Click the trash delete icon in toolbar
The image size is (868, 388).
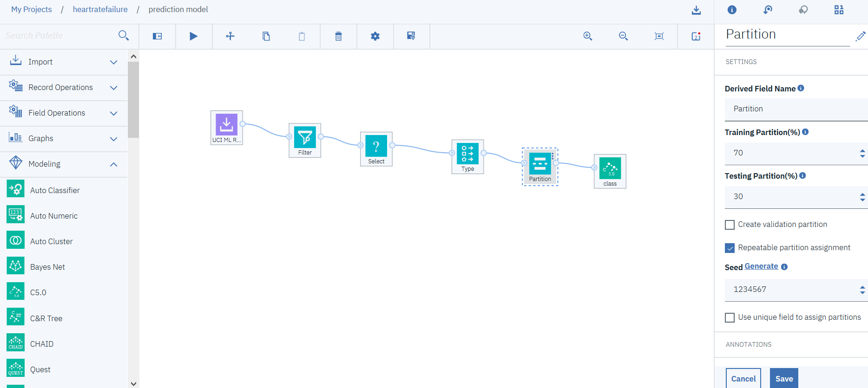[338, 36]
